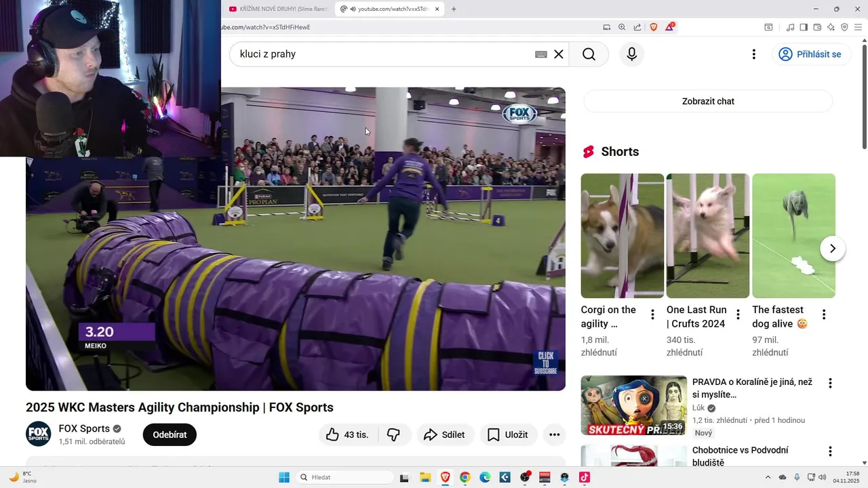This screenshot has width=868, height=488.
Task: Open options for Chobotnice vs Podvodní bludiště
Action: (830, 451)
